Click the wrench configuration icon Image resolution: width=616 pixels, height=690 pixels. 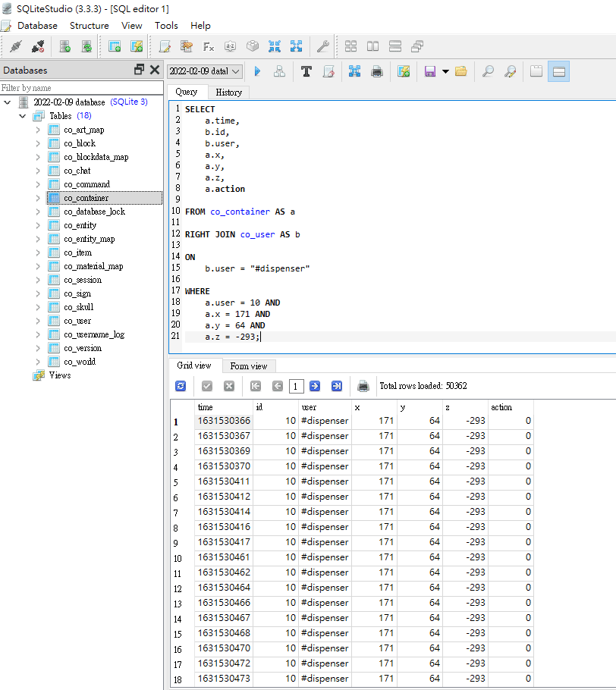tap(322, 46)
